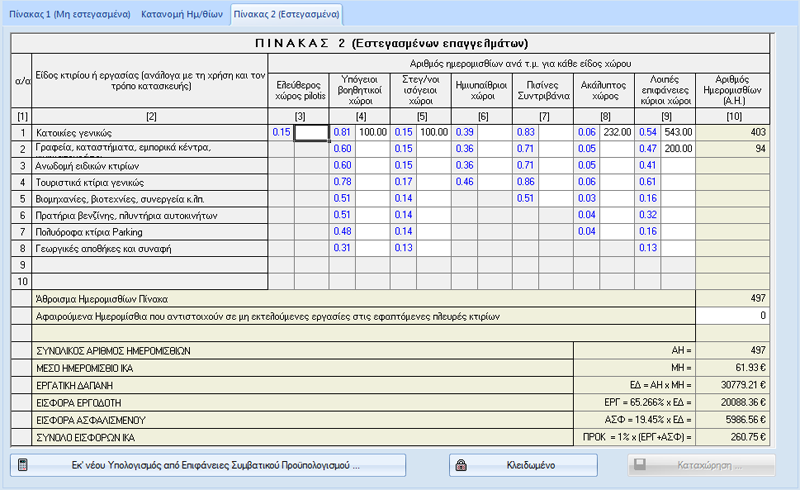Viewport: 800px width, 490px height.
Task: Click the 5986.56 € insured contribution value
Action: click(x=732, y=420)
